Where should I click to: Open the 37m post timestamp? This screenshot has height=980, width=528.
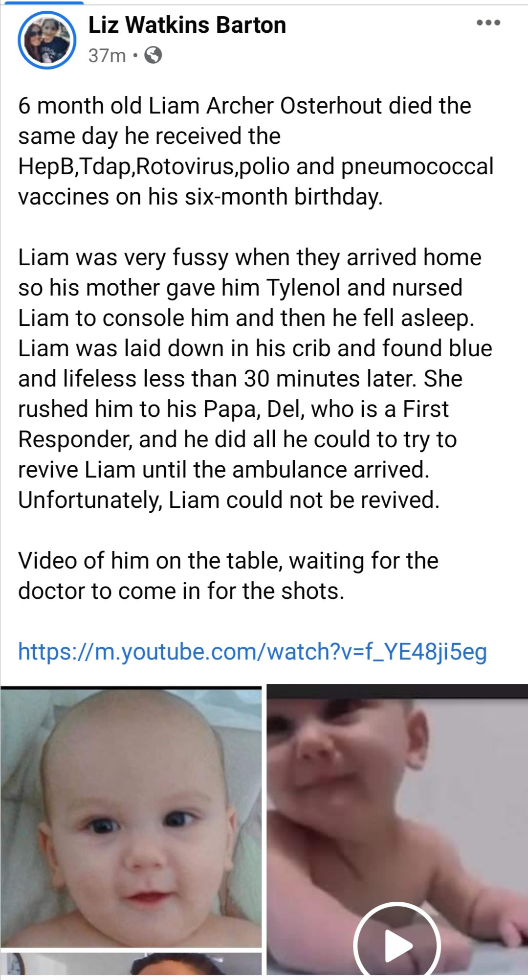tap(107, 56)
